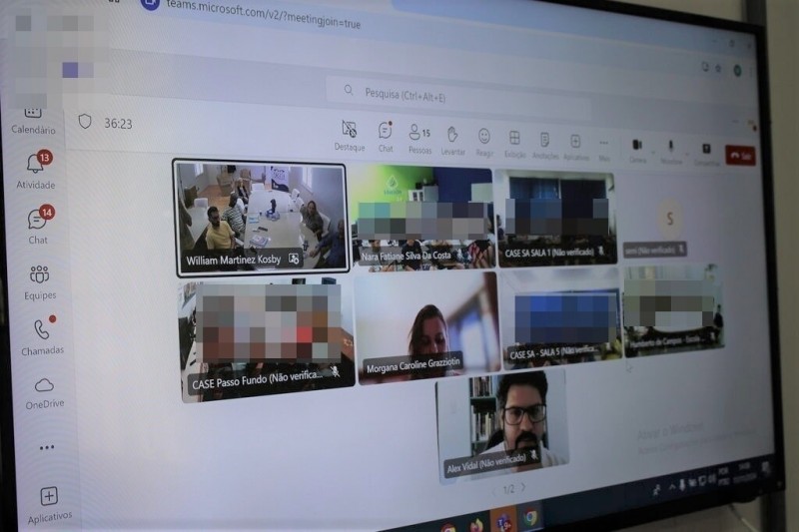Select the avatar tile with letter S
The width and height of the screenshot is (799, 532).
coord(668,219)
